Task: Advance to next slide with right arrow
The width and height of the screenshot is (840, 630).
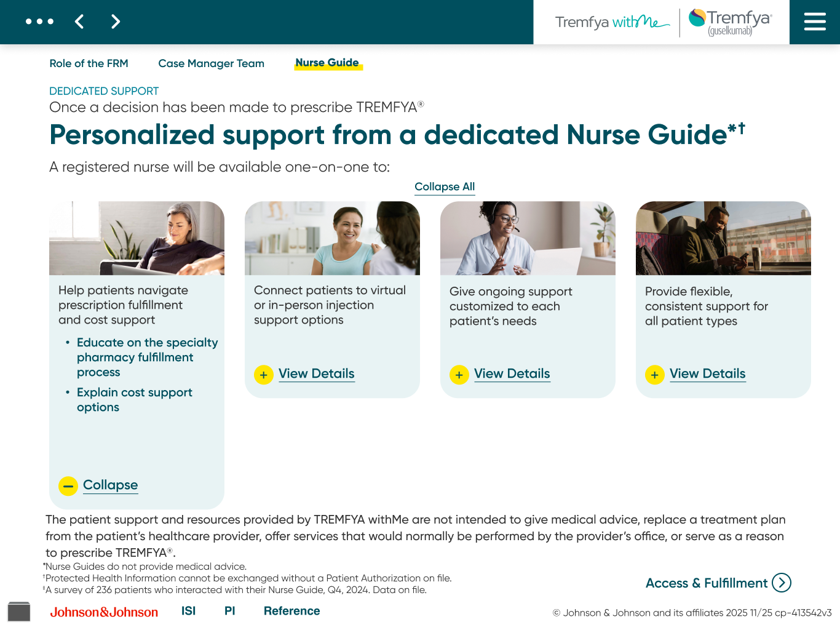Action: coord(115,22)
